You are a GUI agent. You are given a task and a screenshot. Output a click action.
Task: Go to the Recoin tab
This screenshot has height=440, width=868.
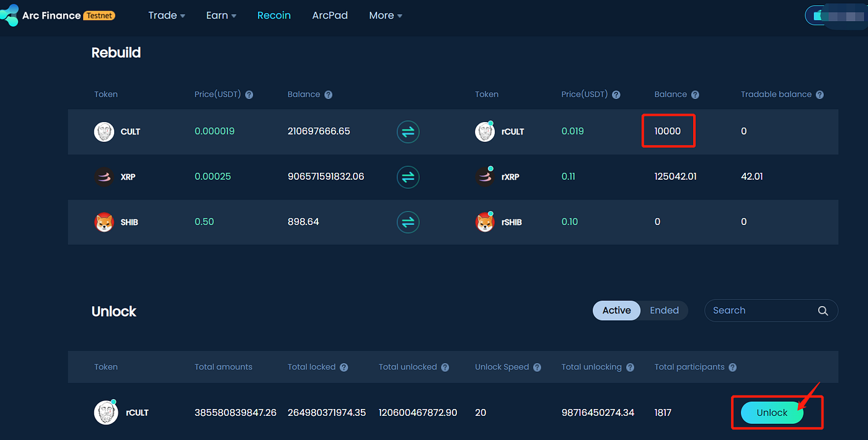tap(274, 15)
